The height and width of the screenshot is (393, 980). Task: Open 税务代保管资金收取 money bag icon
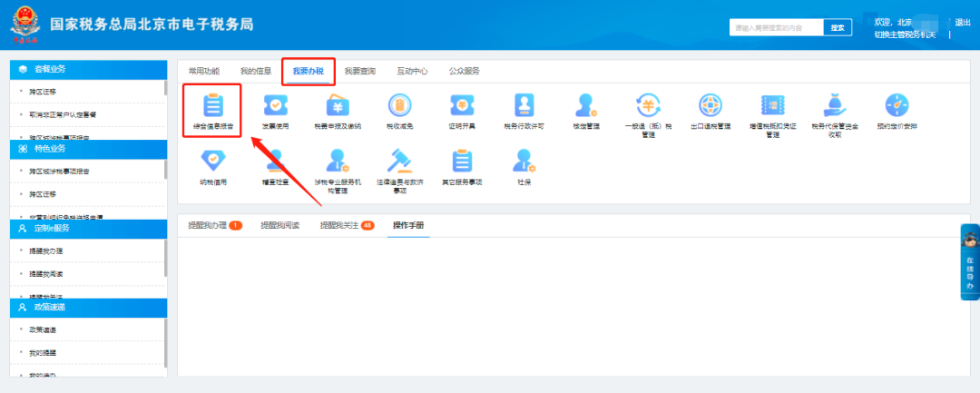pyautogui.click(x=835, y=105)
